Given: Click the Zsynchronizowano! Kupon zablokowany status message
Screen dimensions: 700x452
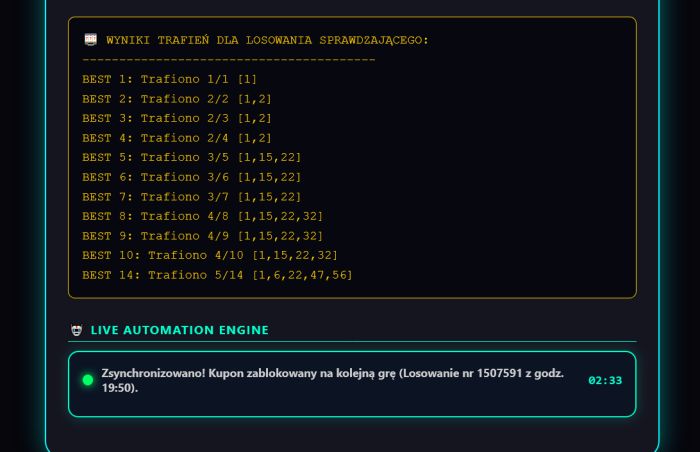Looking at the screenshot, I should 333,381.
